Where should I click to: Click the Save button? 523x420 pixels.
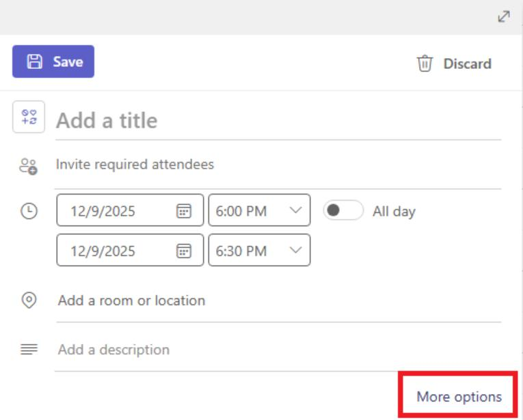(x=53, y=61)
